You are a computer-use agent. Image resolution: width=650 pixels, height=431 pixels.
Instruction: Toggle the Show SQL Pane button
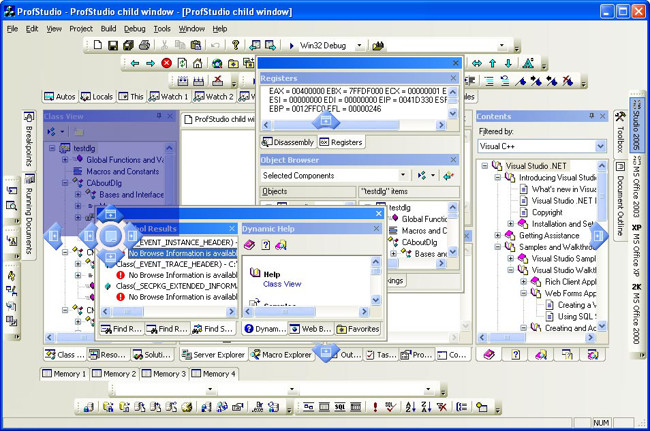coord(340,407)
